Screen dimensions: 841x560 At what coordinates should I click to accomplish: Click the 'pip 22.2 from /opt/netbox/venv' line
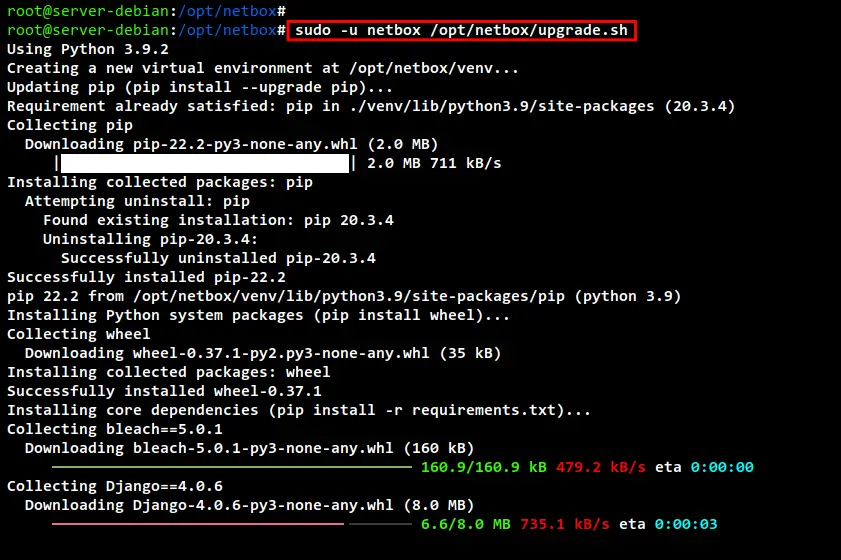(344, 296)
